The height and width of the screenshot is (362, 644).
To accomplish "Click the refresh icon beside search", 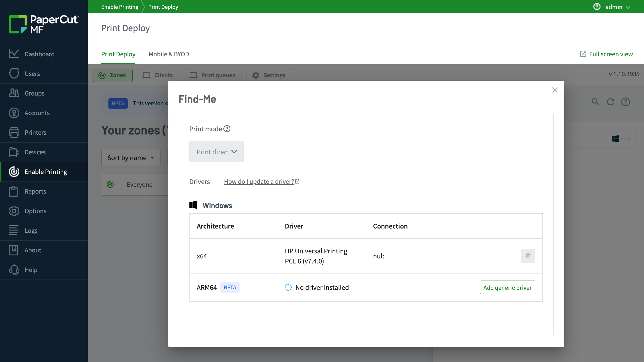I will click(x=611, y=102).
